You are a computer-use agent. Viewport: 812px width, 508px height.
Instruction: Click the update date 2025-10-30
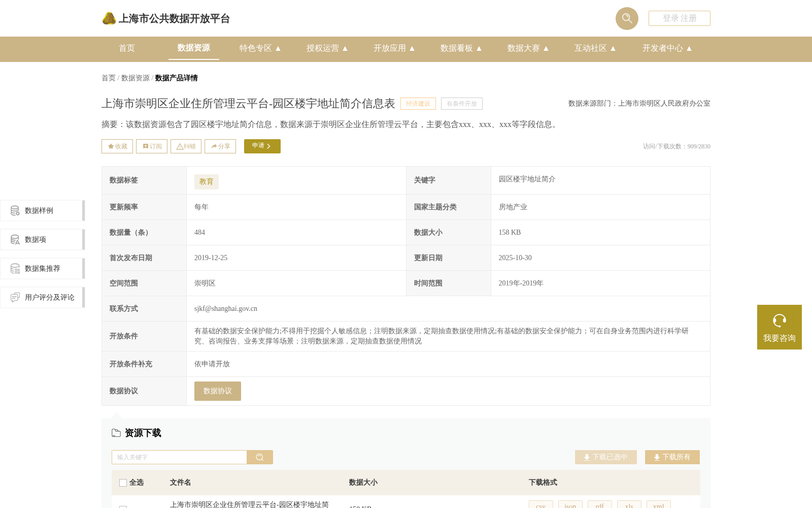[515, 258]
